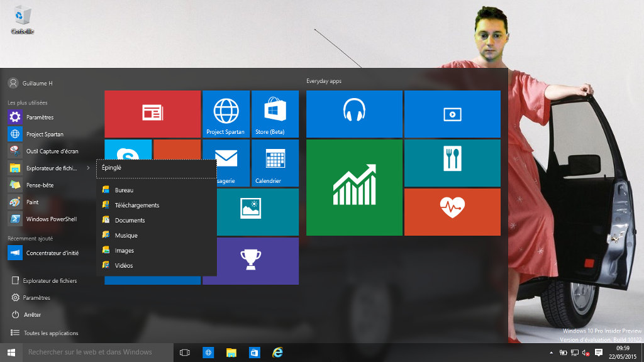Open the Guillaume H user account menu

tap(30, 84)
